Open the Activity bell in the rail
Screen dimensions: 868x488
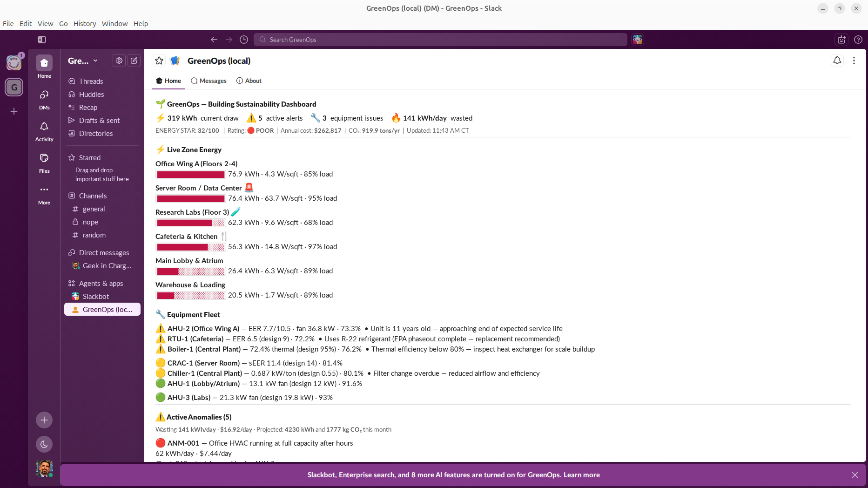(x=44, y=130)
